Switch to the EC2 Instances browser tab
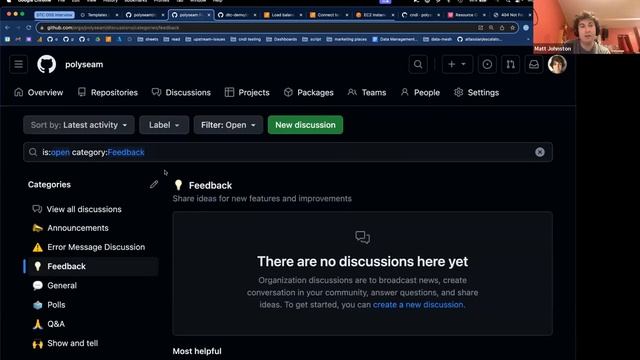Screen dimensions: 640x360 pos(374,15)
